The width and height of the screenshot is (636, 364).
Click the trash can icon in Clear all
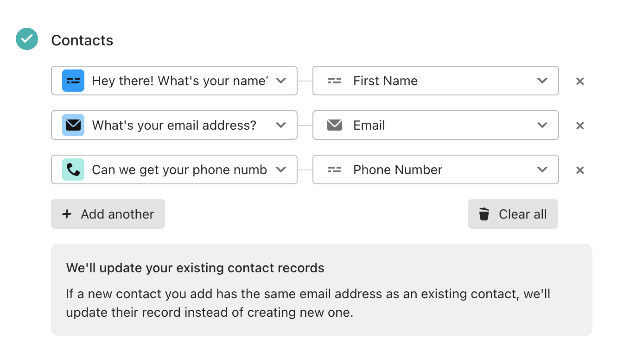(484, 214)
